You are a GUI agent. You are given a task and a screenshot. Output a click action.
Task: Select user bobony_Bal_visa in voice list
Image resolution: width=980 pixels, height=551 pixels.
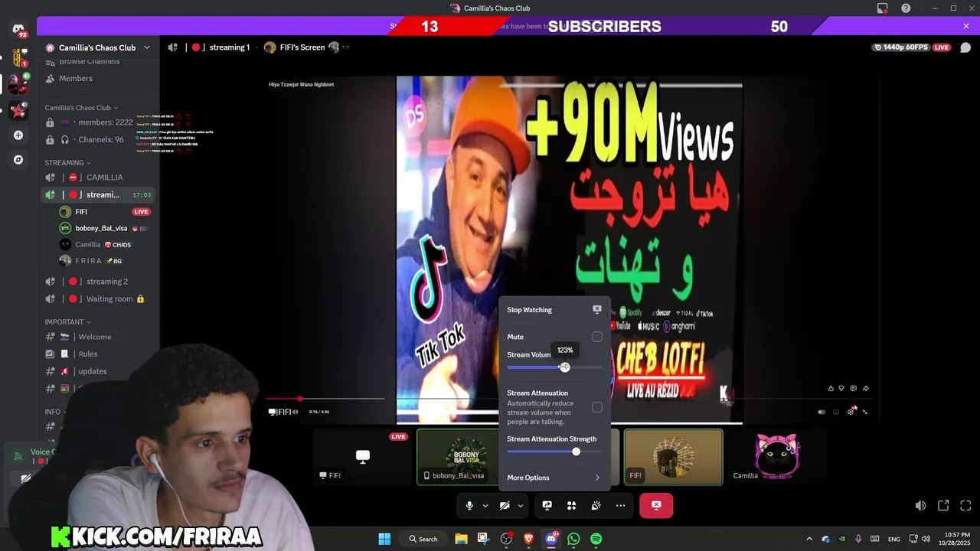pyautogui.click(x=106, y=228)
